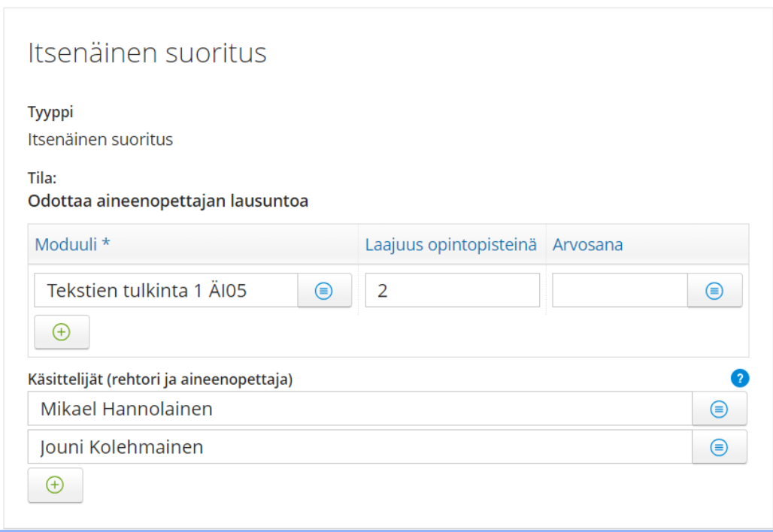Click the Laajuus opintopisteinä column header

pyautogui.click(x=450, y=244)
